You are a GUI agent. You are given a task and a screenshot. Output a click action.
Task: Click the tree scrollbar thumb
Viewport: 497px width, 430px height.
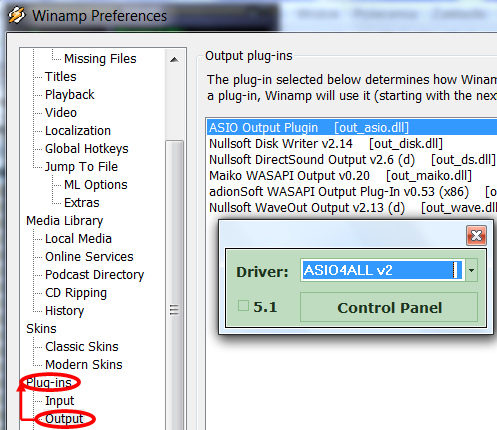pyautogui.click(x=174, y=285)
